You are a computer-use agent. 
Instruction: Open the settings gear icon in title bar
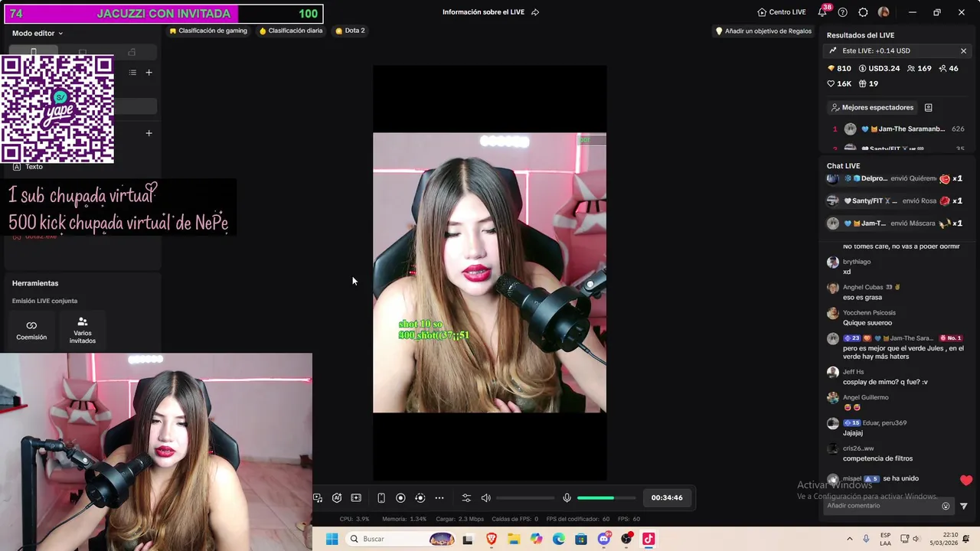(x=863, y=12)
